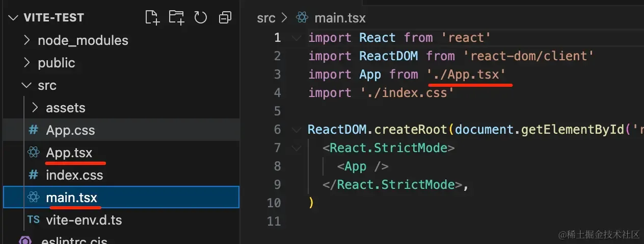Viewport: 644px width, 244px height.
Task: Refresh the explorer with the circular arrow icon
Action: (201, 17)
